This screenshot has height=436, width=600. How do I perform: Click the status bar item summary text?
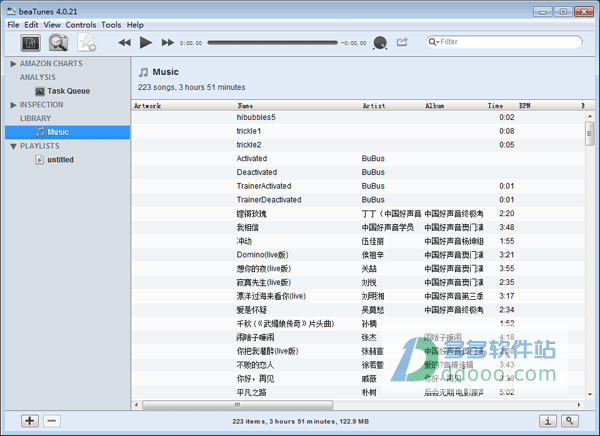click(x=300, y=421)
